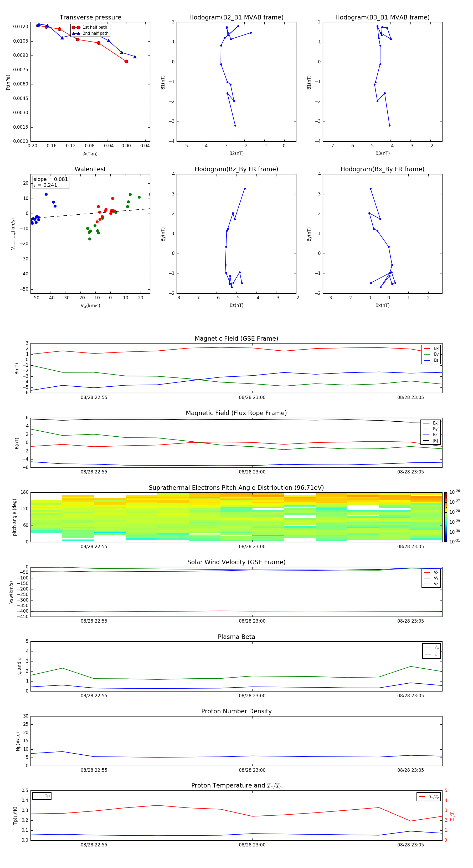Image resolution: width=473 pixels, height=868 pixels.
Task: Click the "Np(#/cc)" y-axis label
Action: pos(18,741)
